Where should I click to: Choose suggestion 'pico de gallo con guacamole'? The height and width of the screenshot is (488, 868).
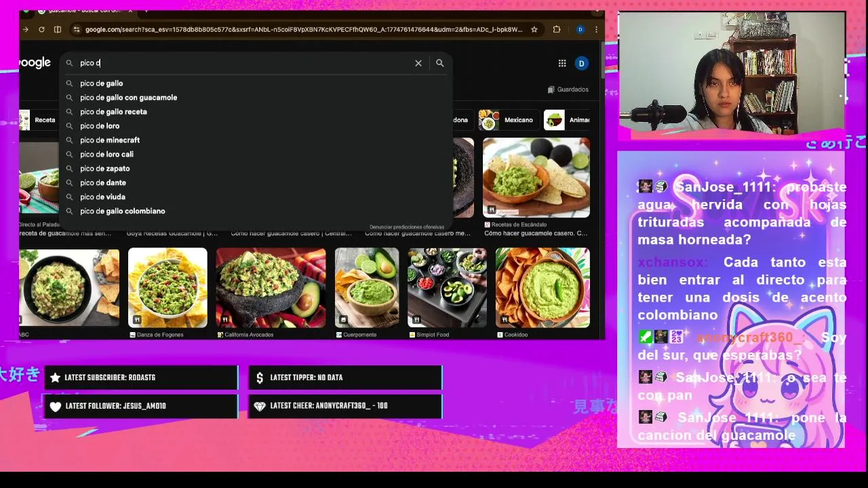click(256, 98)
